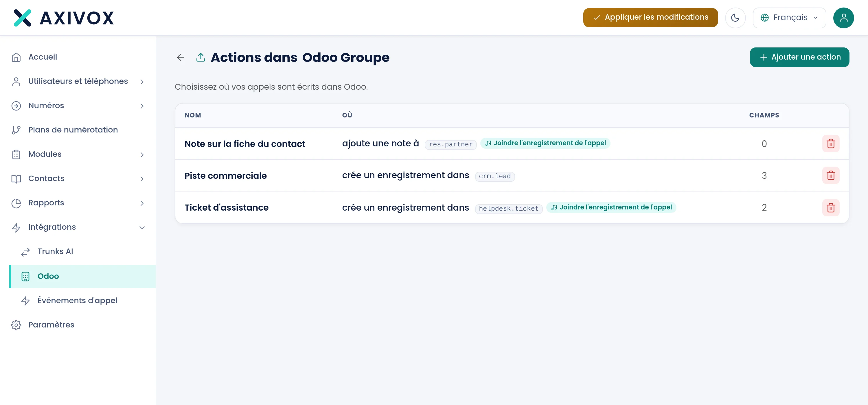868x405 pixels.
Task: Click the OÙ column header
Action: coord(347,115)
